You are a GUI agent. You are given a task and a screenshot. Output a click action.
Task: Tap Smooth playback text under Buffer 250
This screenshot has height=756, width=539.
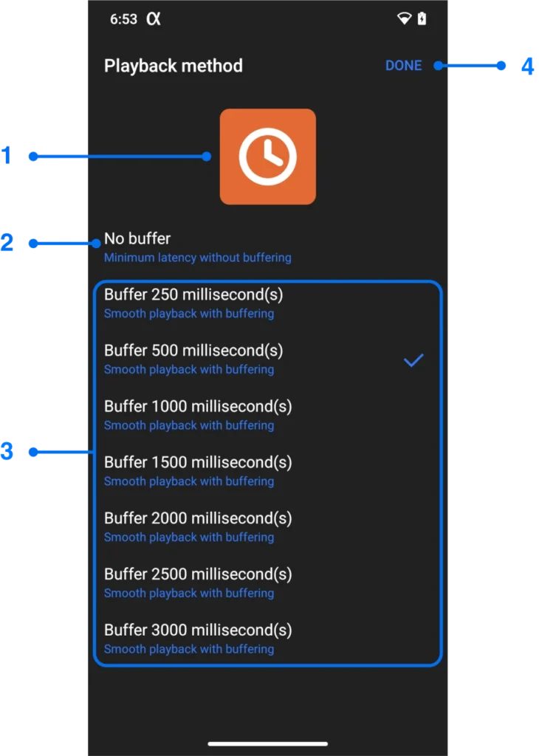click(189, 314)
